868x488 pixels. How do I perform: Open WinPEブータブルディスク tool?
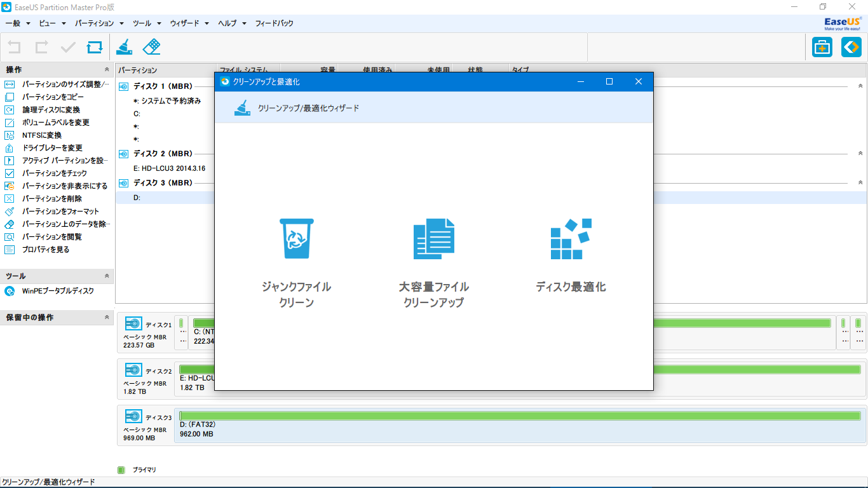point(49,291)
